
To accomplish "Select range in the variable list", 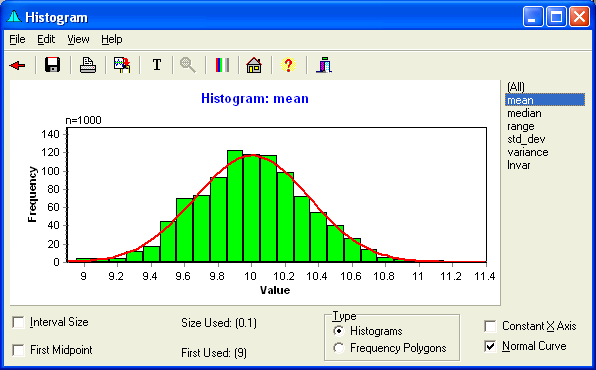I will [x=521, y=126].
